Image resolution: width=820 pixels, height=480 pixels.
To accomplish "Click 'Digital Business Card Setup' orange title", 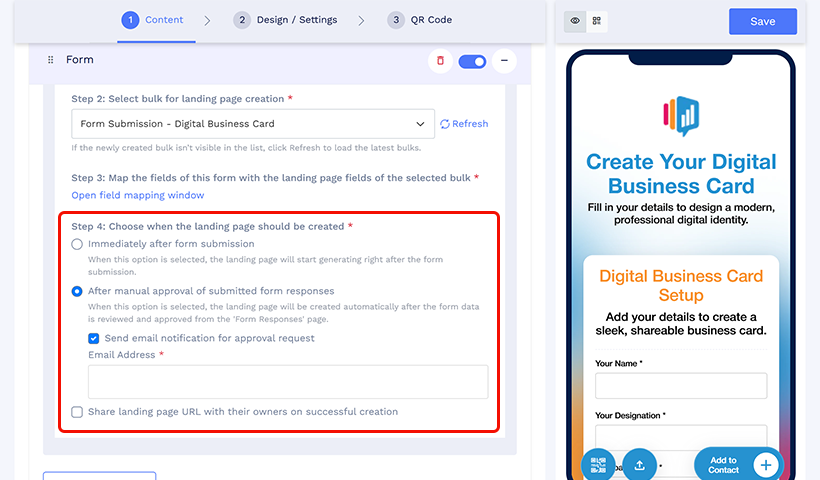I will point(681,285).
